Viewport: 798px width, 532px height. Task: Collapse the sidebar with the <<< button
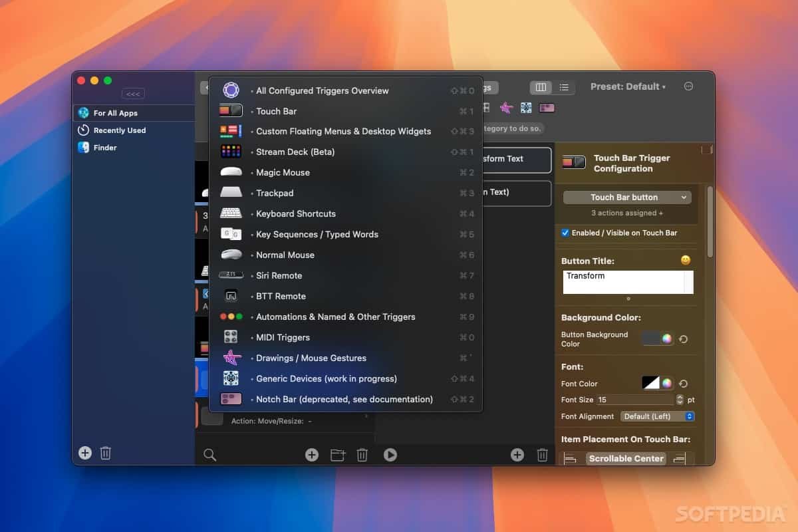click(133, 94)
